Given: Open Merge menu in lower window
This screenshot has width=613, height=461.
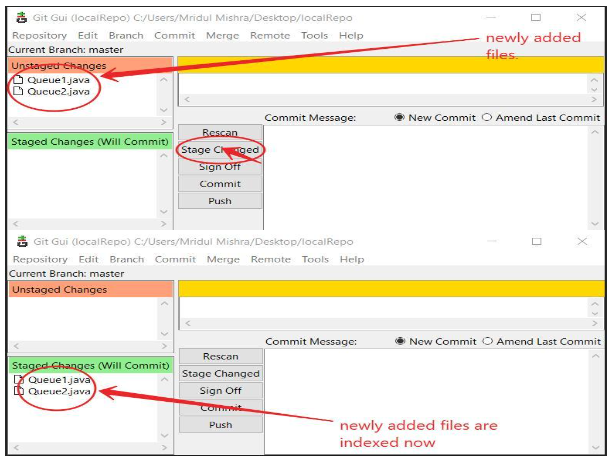Looking at the screenshot, I should 223,259.
